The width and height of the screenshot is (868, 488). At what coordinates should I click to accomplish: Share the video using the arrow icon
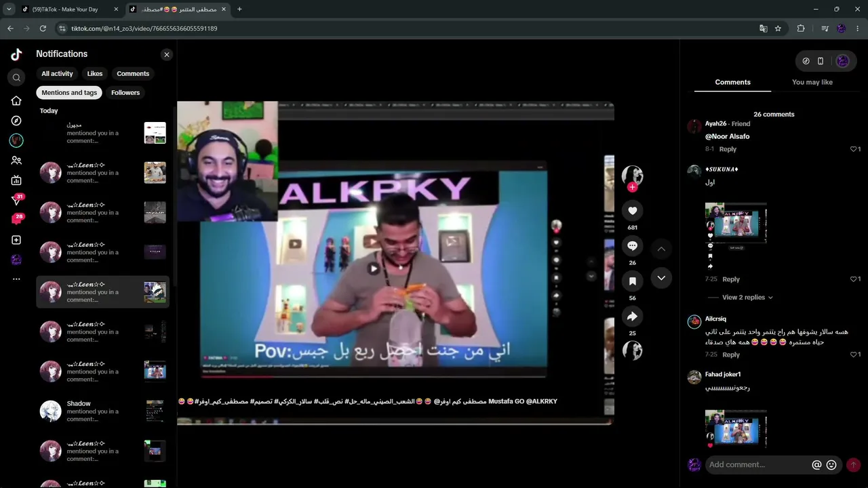[633, 317]
